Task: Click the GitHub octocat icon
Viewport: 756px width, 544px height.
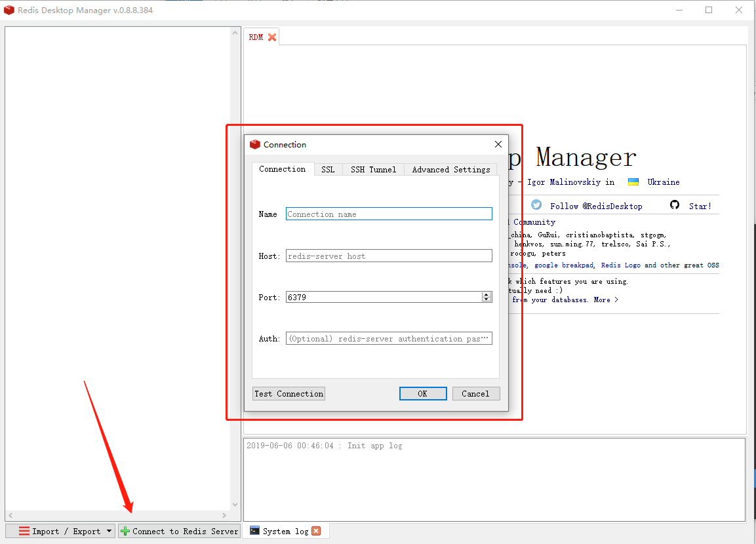Action: click(675, 204)
